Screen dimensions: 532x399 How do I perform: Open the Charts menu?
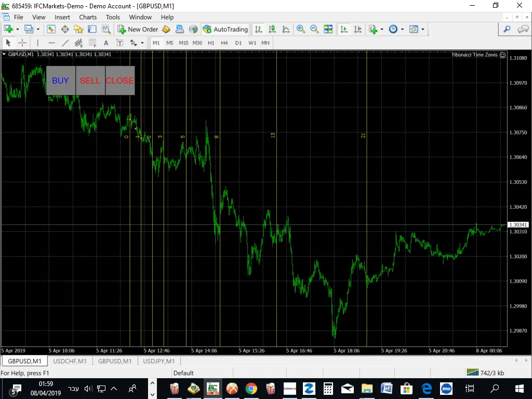[87, 17]
